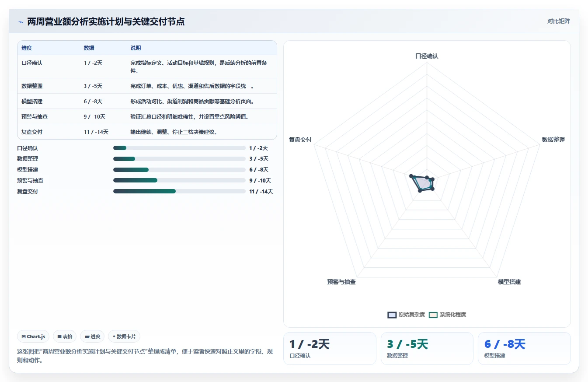Click the radar chart data polygon
The width and height of the screenshot is (588, 382).
click(423, 183)
